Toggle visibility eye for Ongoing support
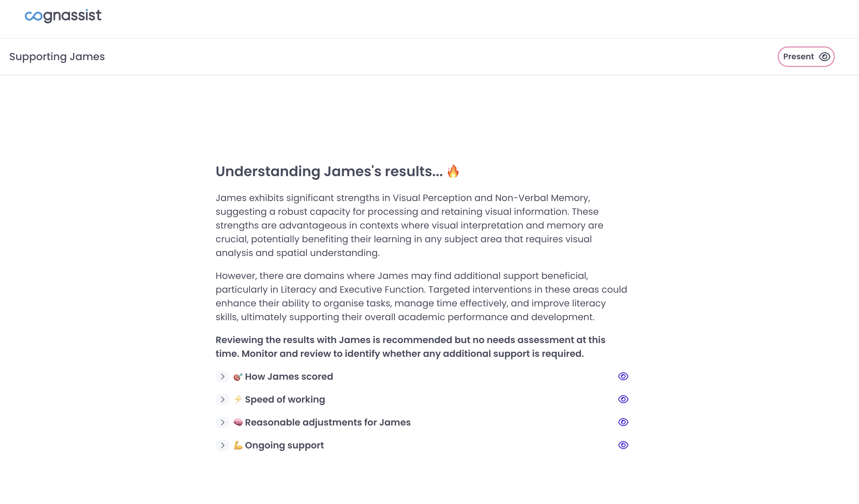The width and height of the screenshot is (859, 504). click(623, 445)
